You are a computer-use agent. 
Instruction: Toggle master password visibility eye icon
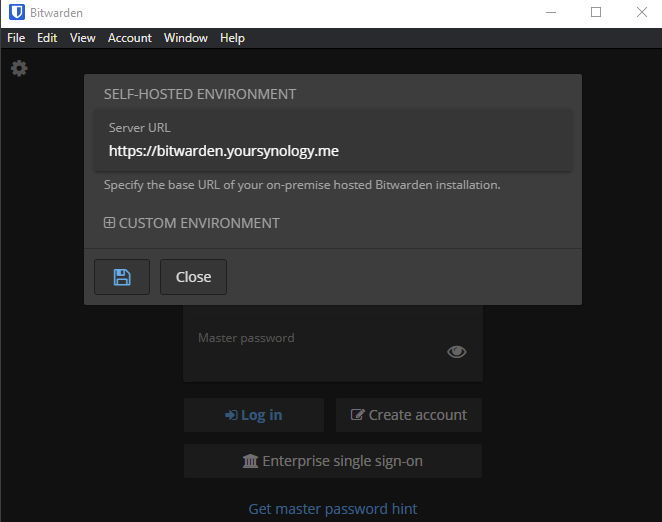[x=456, y=351]
